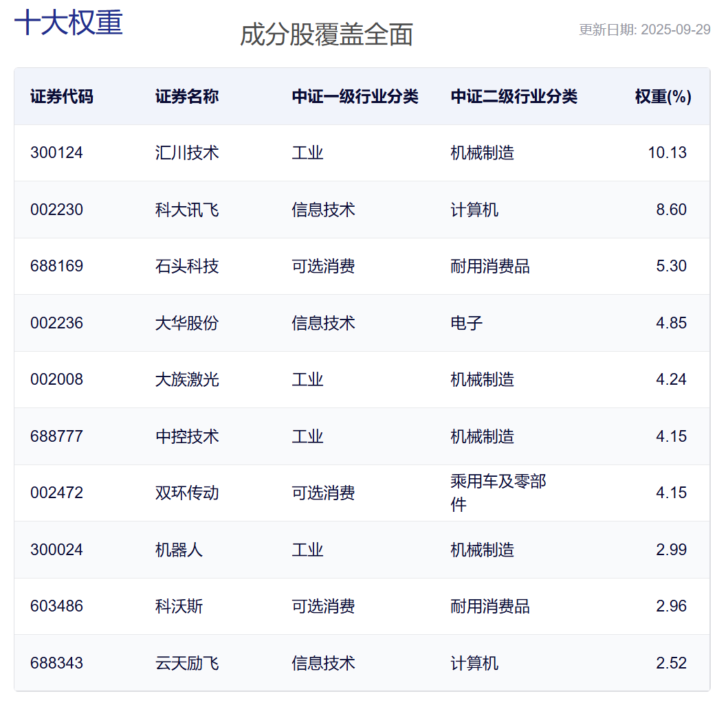Image resolution: width=728 pixels, height=707 pixels.
Task: Click 机械制造 in 汇川技术 row
Action: pyautogui.click(x=483, y=153)
